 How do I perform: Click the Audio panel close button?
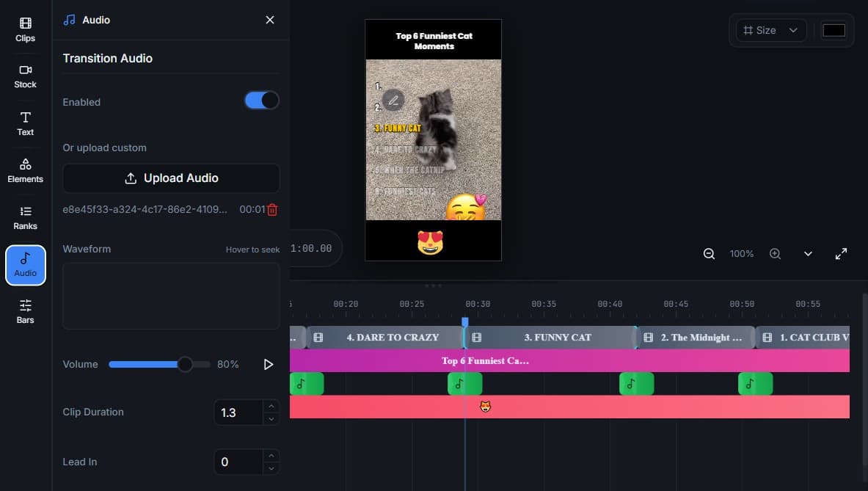(x=269, y=20)
